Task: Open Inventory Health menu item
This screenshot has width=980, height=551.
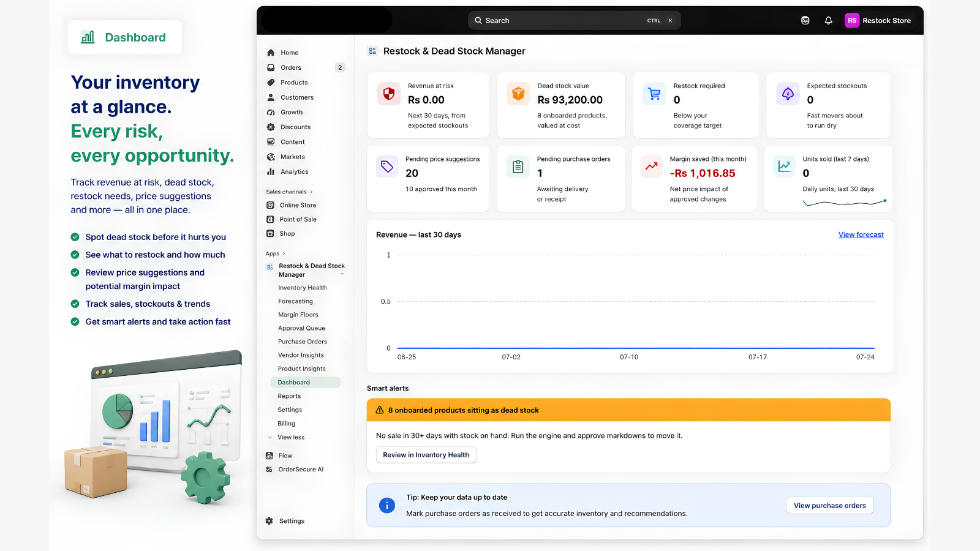Action: [x=303, y=288]
